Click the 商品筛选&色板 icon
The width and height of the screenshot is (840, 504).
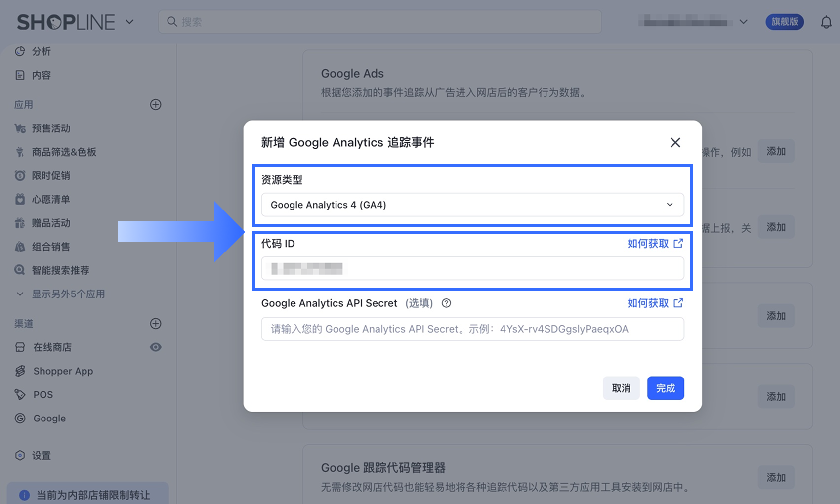pyautogui.click(x=20, y=152)
